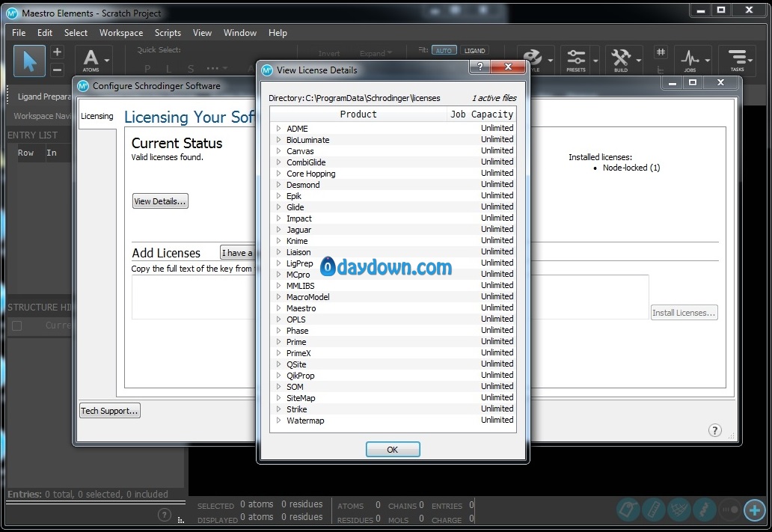Click the Unlimited value in Prime row
The width and height of the screenshot is (772, 532).
[497, 341]
